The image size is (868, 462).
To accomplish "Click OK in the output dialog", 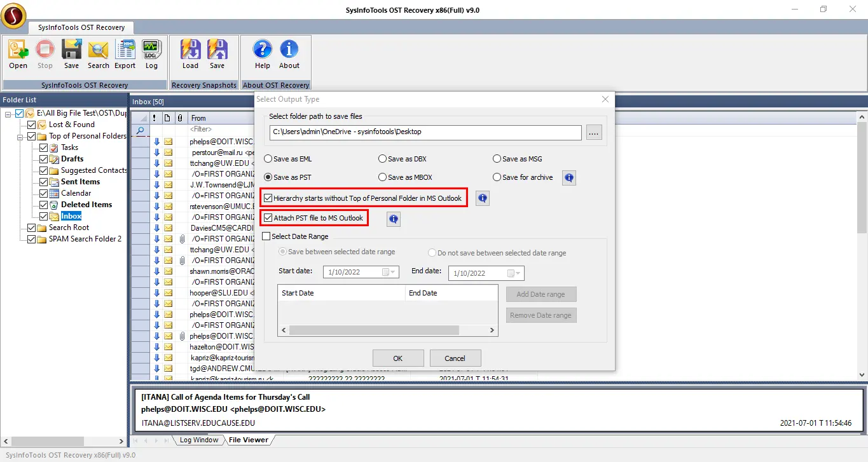I will pyautogui.click(x=398, y=358).
